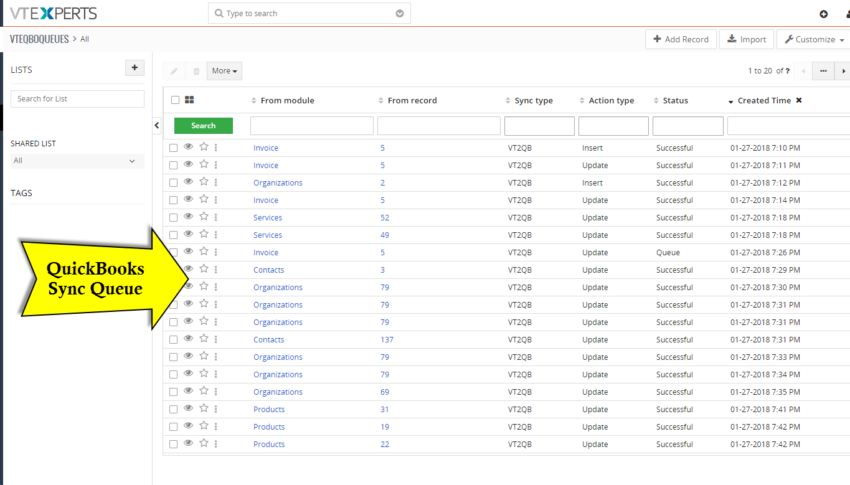
Task: Toggle the select all checkbox
Action: [x=175, y=100]
